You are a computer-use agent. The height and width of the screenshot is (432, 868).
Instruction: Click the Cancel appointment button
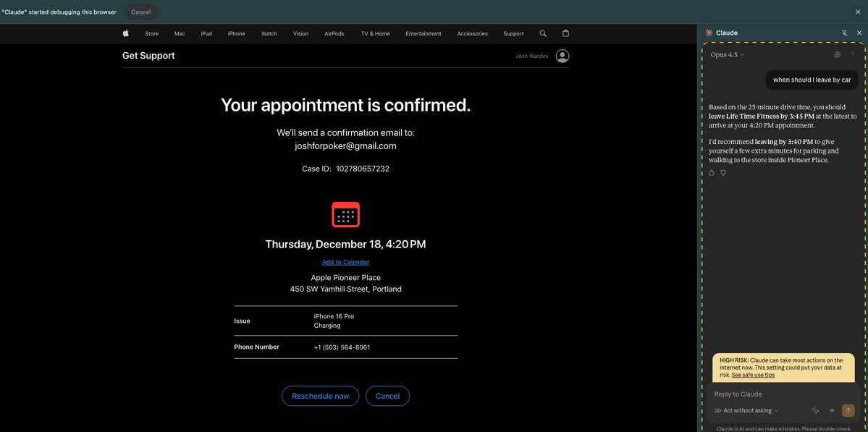click(x=387, y=396)
